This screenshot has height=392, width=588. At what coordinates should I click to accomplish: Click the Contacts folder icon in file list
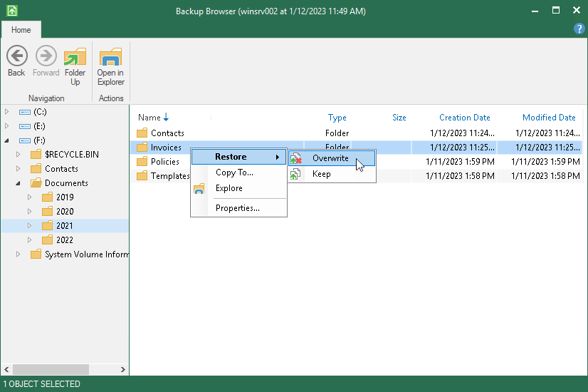[x=142, y=133]
